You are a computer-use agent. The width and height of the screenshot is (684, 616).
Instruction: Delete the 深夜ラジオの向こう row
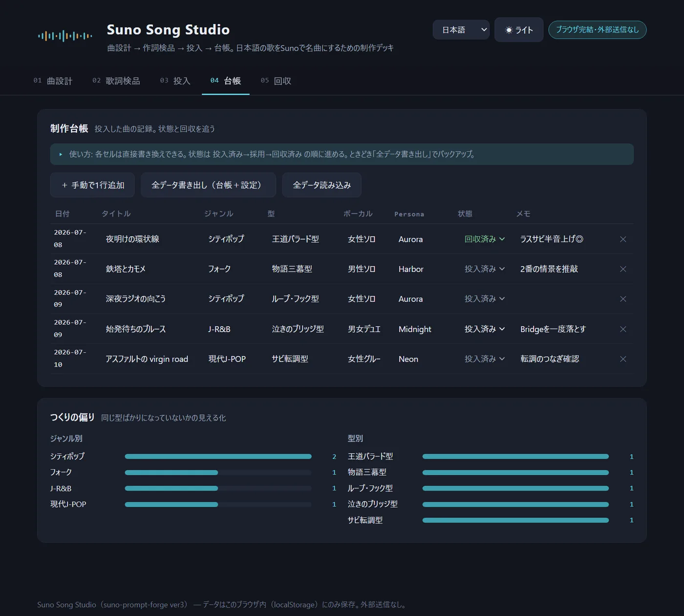[623, 299]
